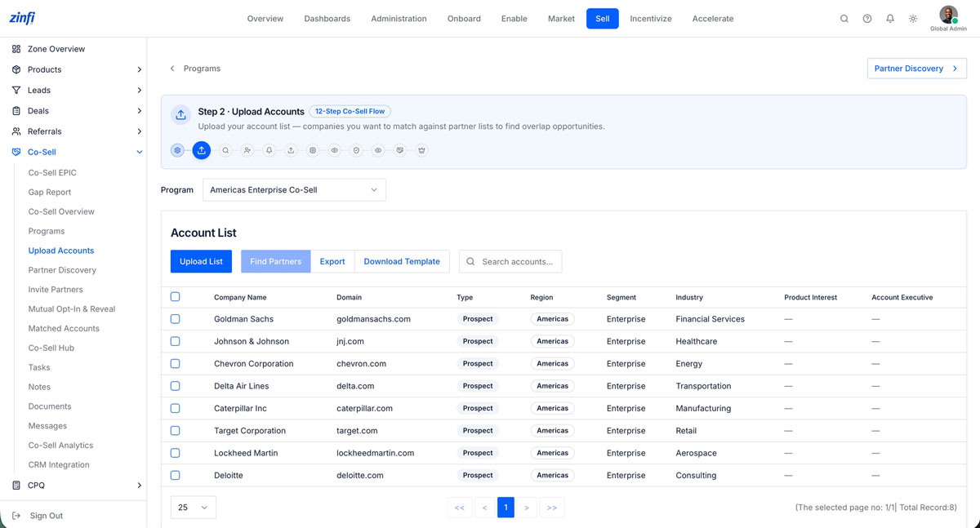Toggle the light/dark theme sun icon
This screenshot has height=528, width=980.
click(913, 19)
